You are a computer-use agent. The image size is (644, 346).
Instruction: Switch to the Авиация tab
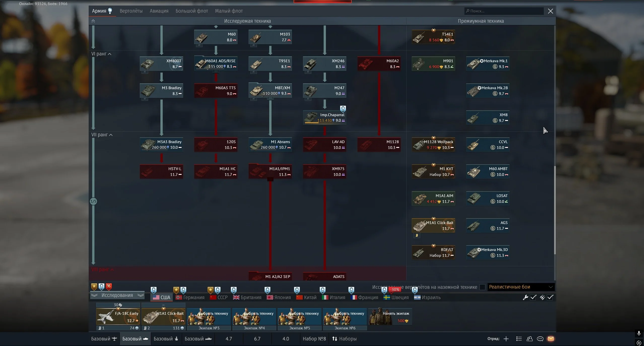[x=159, y=11]
